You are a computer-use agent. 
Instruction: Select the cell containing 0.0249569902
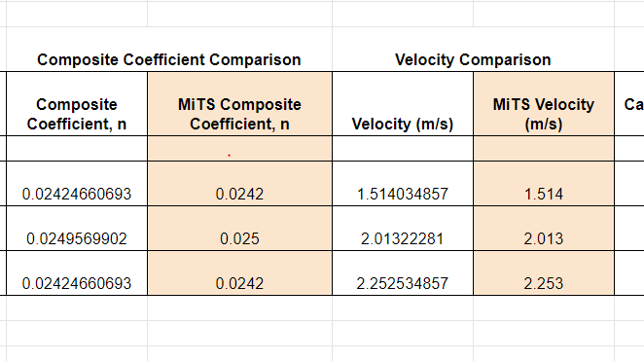click(77, 229)
